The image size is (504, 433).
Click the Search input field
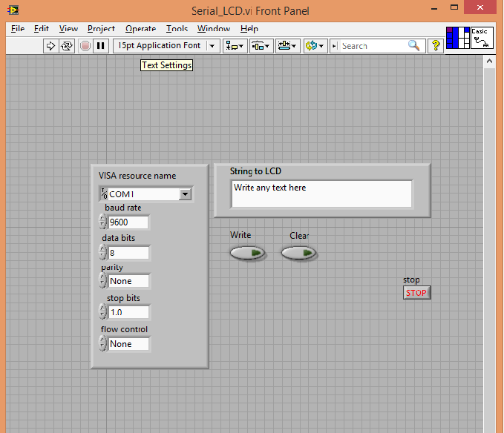click(x=373, y=46)
